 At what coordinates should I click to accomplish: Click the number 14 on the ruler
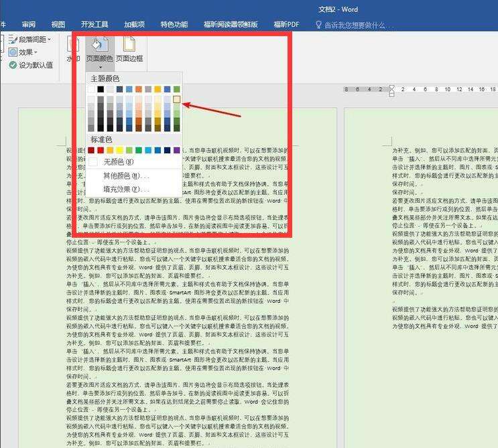click(471, 90)
